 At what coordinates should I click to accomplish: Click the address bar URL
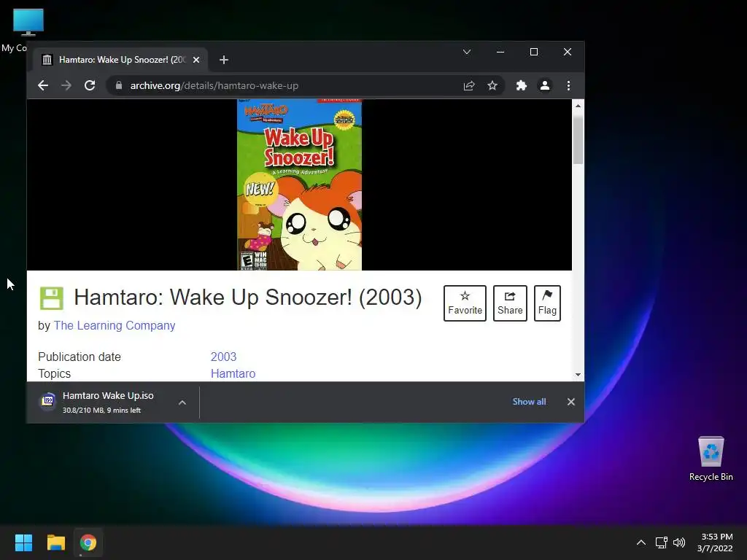coord(214,86)
